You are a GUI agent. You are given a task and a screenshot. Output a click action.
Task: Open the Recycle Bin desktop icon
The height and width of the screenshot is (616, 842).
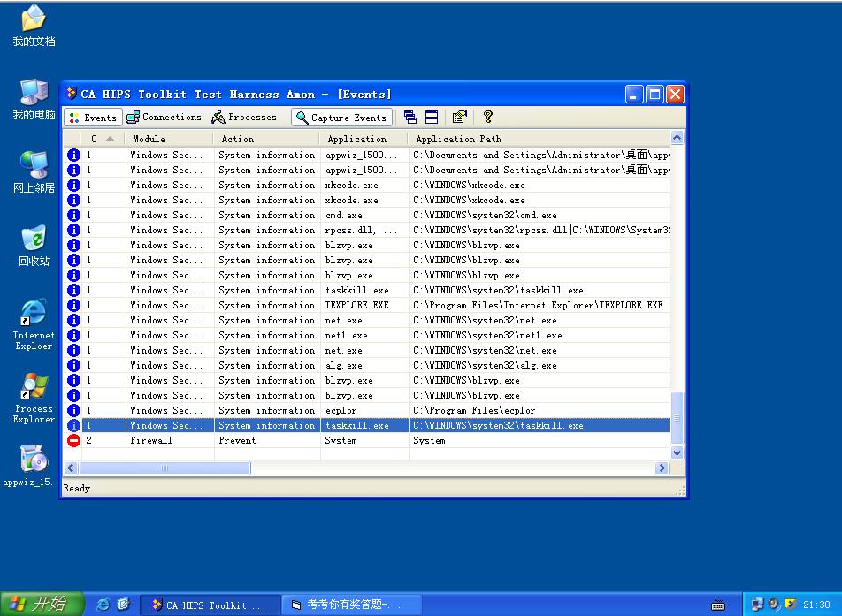coord(34,246)
